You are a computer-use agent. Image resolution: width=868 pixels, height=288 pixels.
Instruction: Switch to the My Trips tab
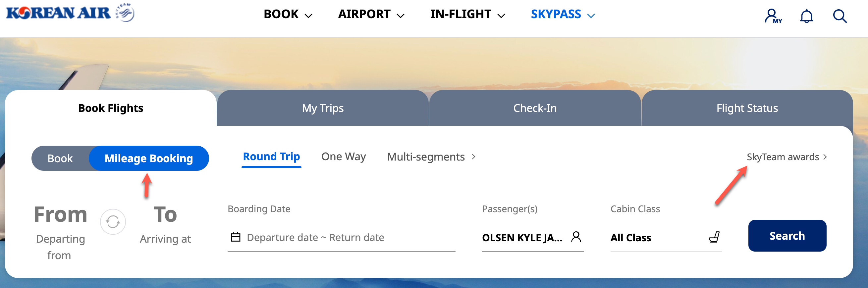(x=323, y=108)
